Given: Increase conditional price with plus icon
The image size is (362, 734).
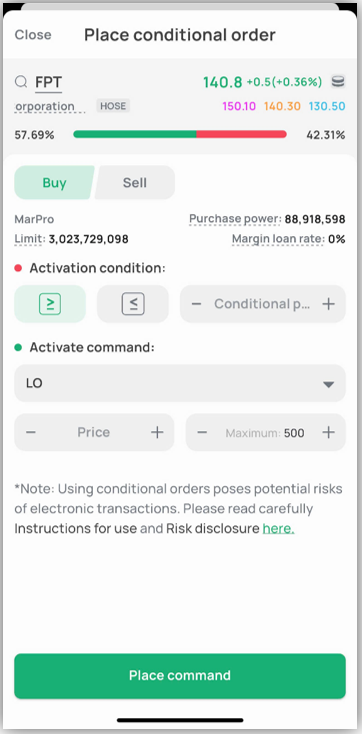Looking at the screenshot, I should 329,304.
